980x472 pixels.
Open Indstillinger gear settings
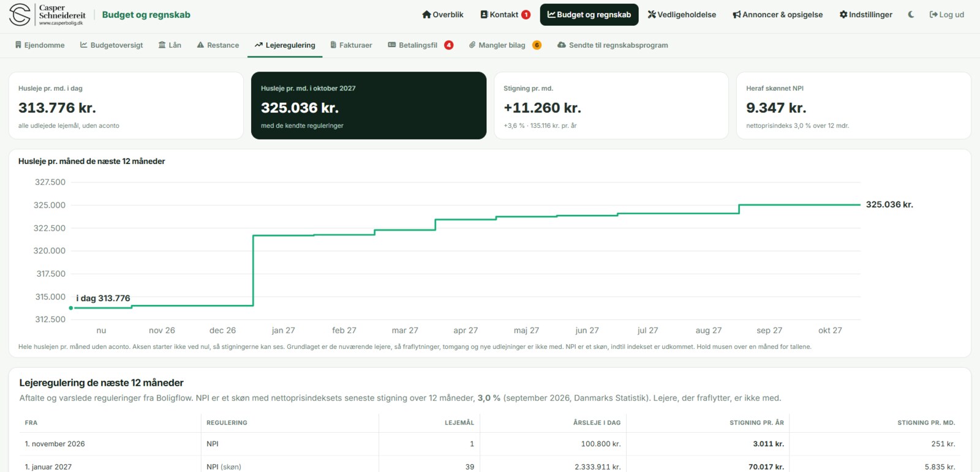click(866, 15)
